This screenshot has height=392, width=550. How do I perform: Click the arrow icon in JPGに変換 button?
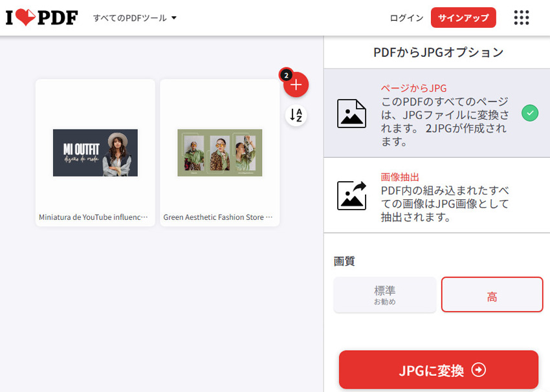click(x=479, y=370)
